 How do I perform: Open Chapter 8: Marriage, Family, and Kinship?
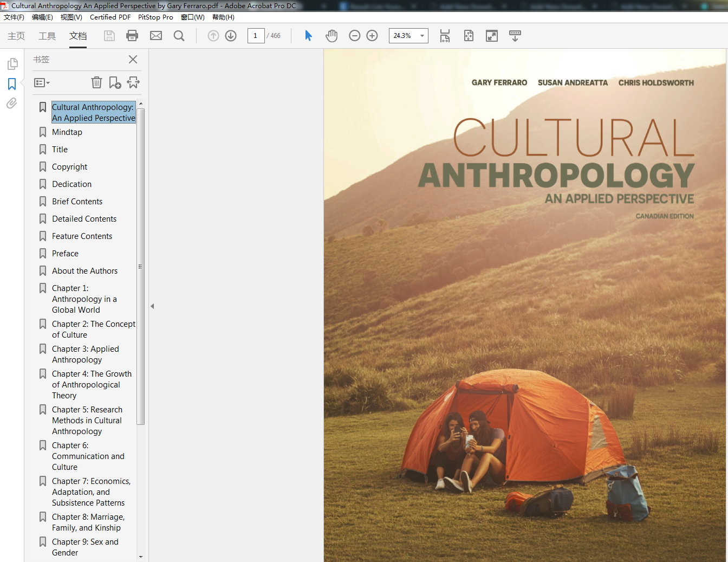point(88,522)
